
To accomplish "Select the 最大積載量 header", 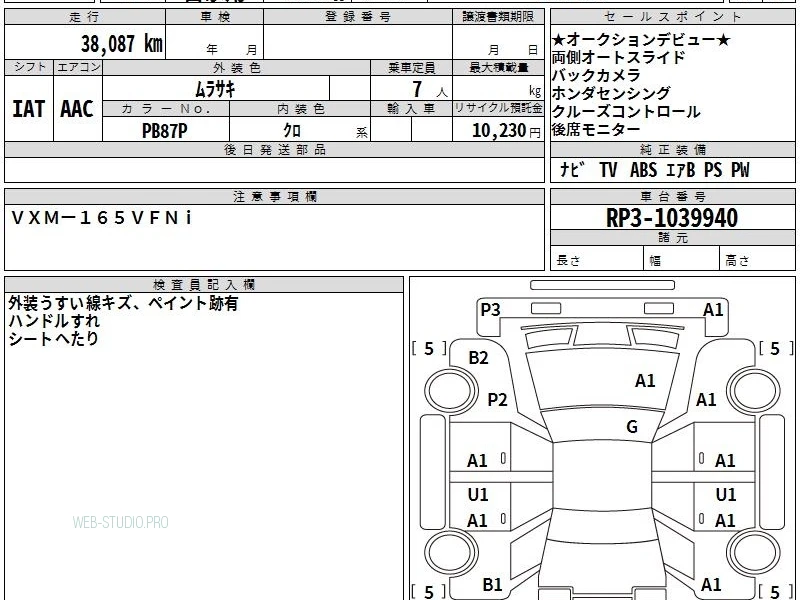I will click(498, 68).
